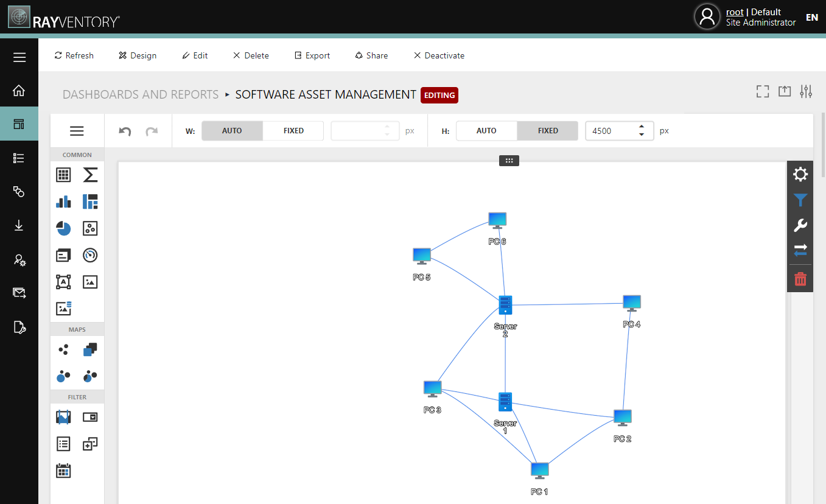Viewport: 826px width, 504px height.
Task: Open the filter options on the widget toolbar
Action: click(800, 200)
